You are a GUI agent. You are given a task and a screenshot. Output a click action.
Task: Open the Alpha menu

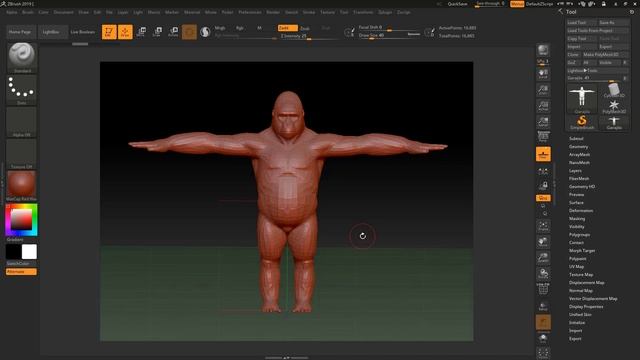pyautogui.click(x=11, y=12)
